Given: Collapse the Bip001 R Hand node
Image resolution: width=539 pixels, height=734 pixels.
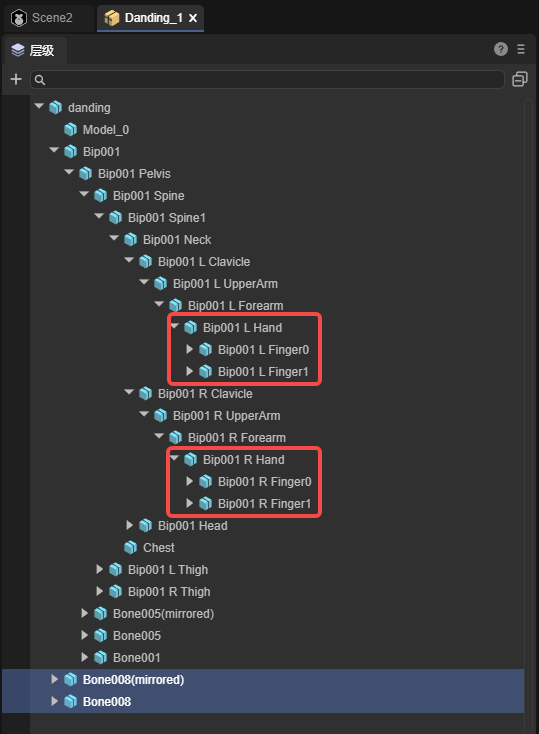Looking at the screenshot, I should click(x=175, y=458).
